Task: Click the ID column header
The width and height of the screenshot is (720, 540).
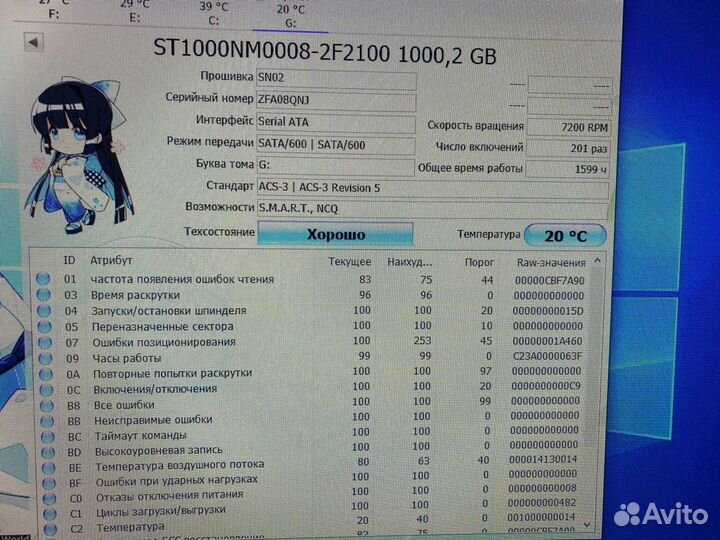Action: tap(69, 260)
